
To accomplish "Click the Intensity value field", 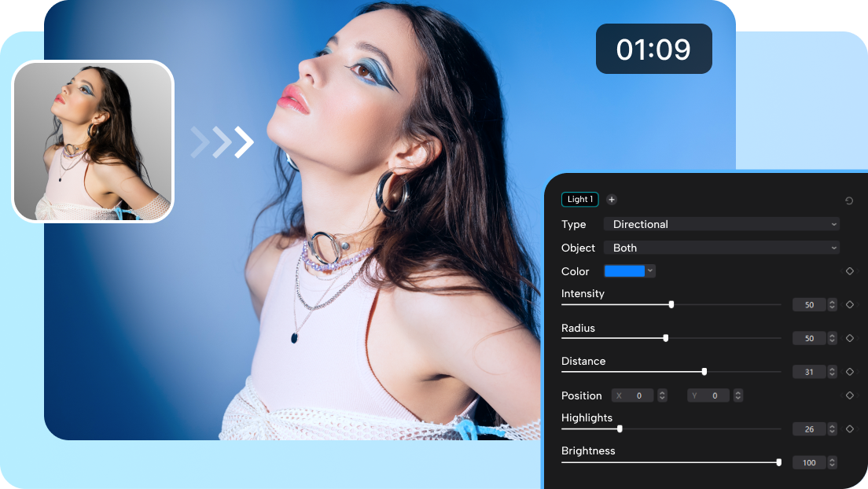I will 809,304.
